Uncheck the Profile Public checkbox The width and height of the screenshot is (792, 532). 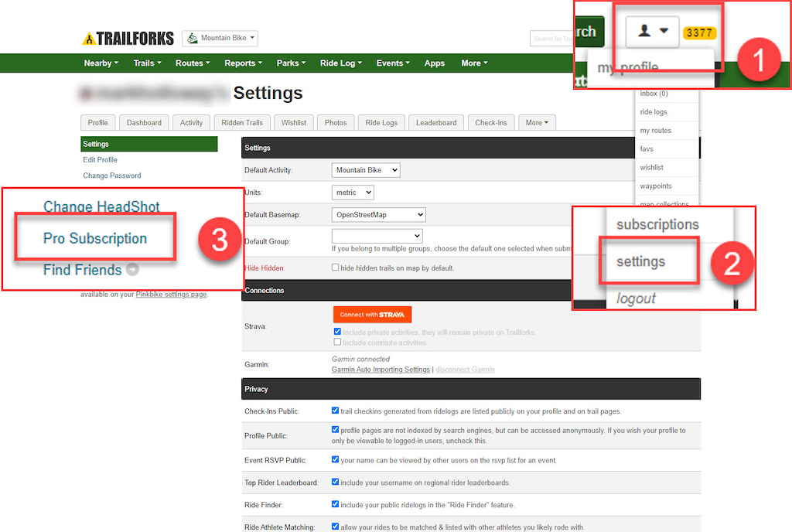(x=335, y=429)
